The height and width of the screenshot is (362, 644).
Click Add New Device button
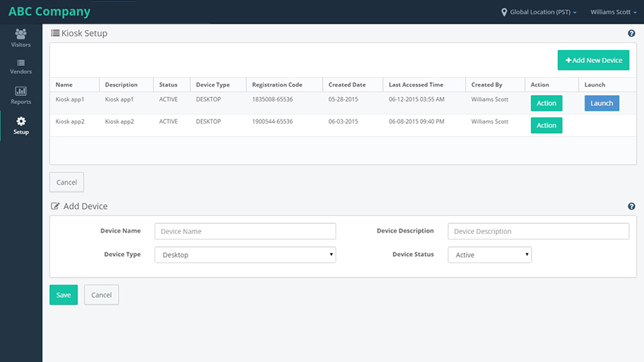coord(593,60)
